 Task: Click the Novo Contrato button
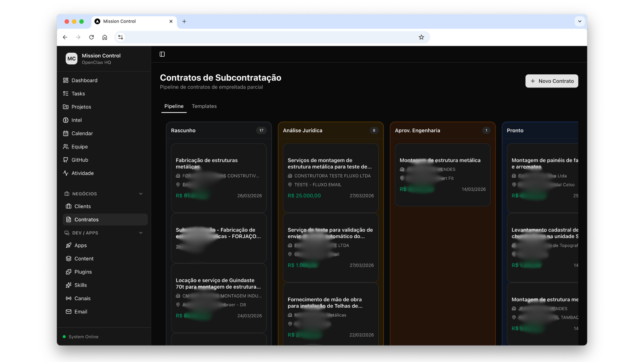pyautogui.click(x=551, y=81)
